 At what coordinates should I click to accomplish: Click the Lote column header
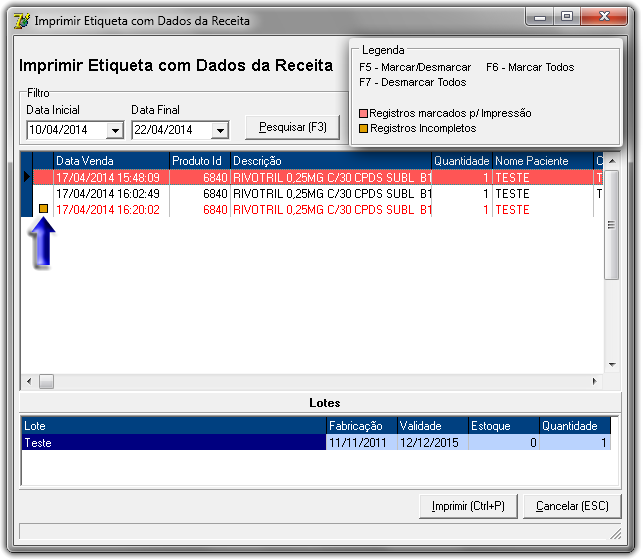[174, 426]
